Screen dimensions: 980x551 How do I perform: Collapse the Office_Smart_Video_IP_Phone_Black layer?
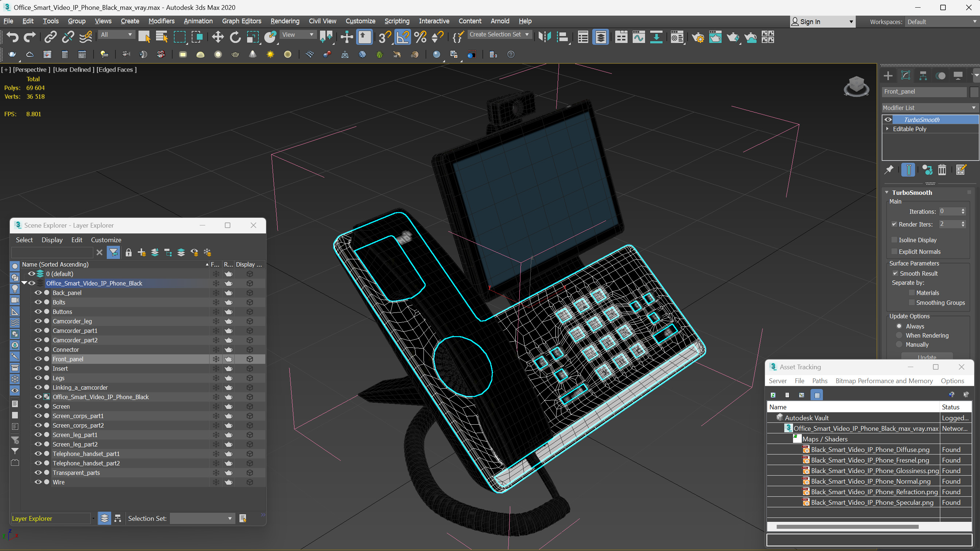pyautogui.click(x=24, y=283)
